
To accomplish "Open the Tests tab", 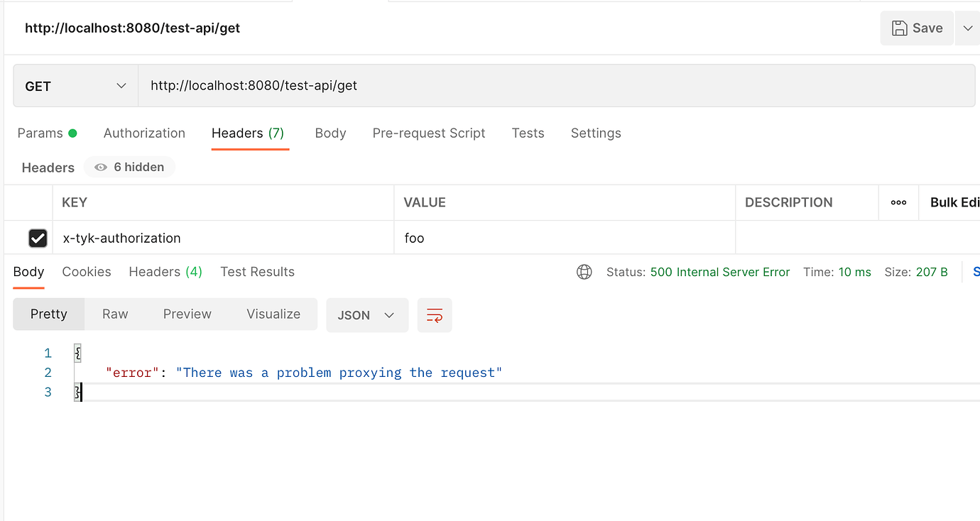I will click(x=528, y=133).
